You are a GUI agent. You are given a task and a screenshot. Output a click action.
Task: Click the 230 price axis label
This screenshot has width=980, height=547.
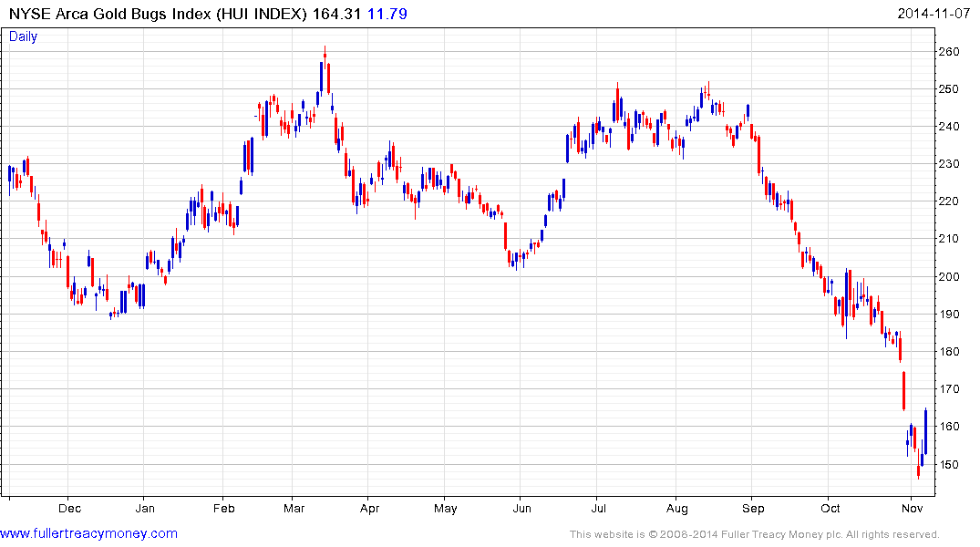(x=949, y=164)
